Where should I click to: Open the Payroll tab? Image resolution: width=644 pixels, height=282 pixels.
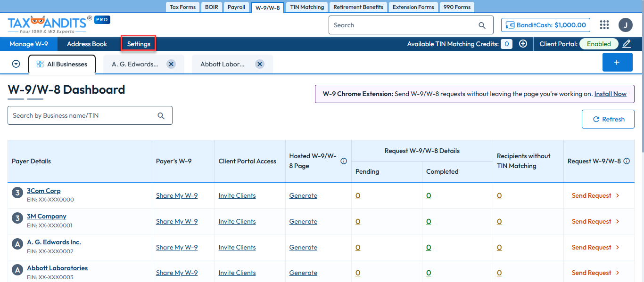[x=236, y=7]
